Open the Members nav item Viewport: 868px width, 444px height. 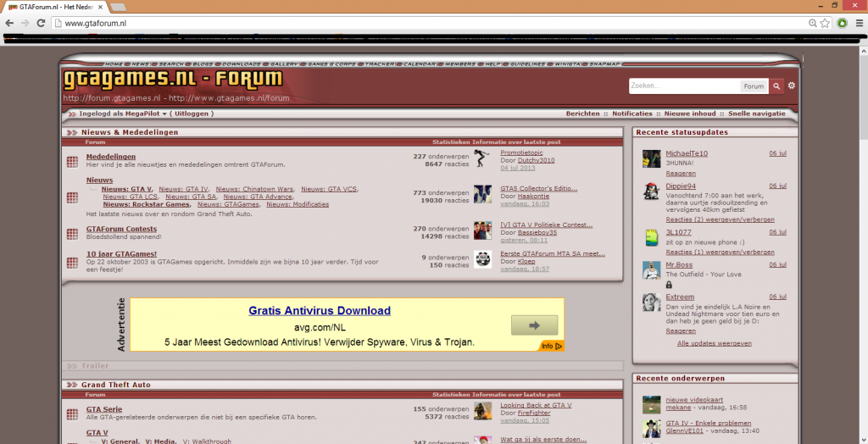[460, 64]
